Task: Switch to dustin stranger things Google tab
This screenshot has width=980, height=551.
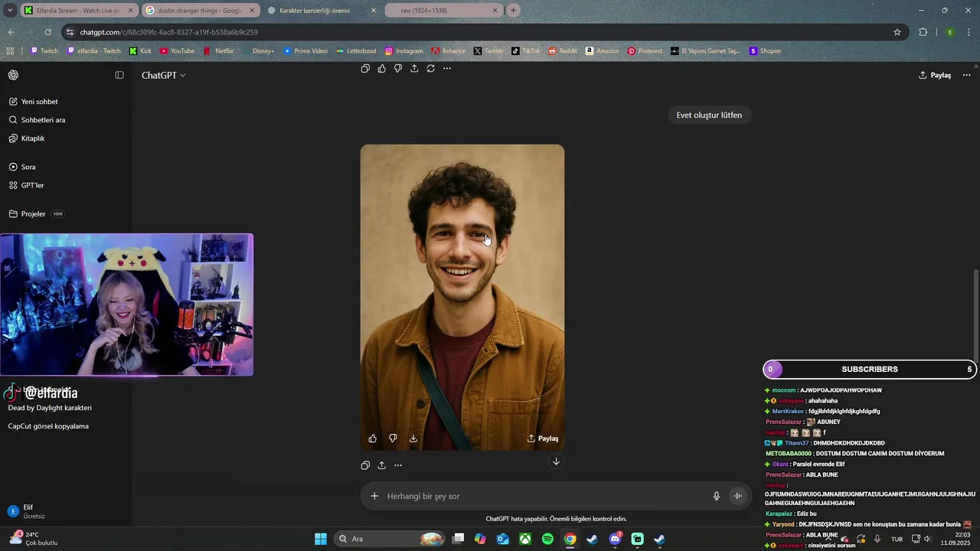Action: tap(199, 11)
